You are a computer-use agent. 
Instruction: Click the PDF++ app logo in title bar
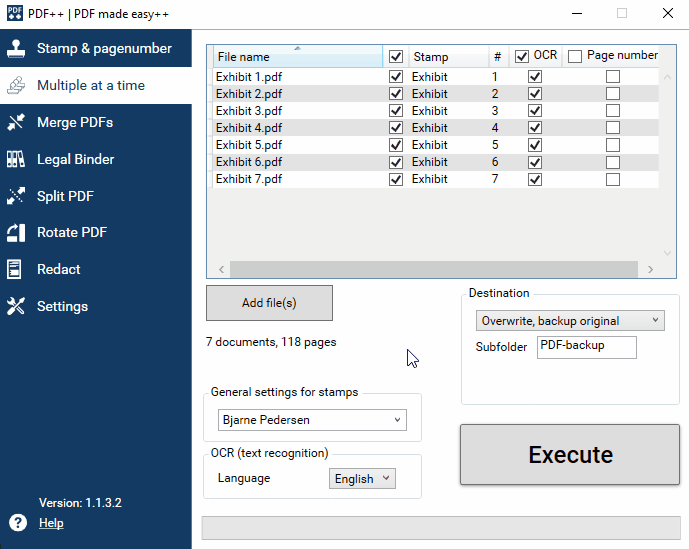pos(15,13)
